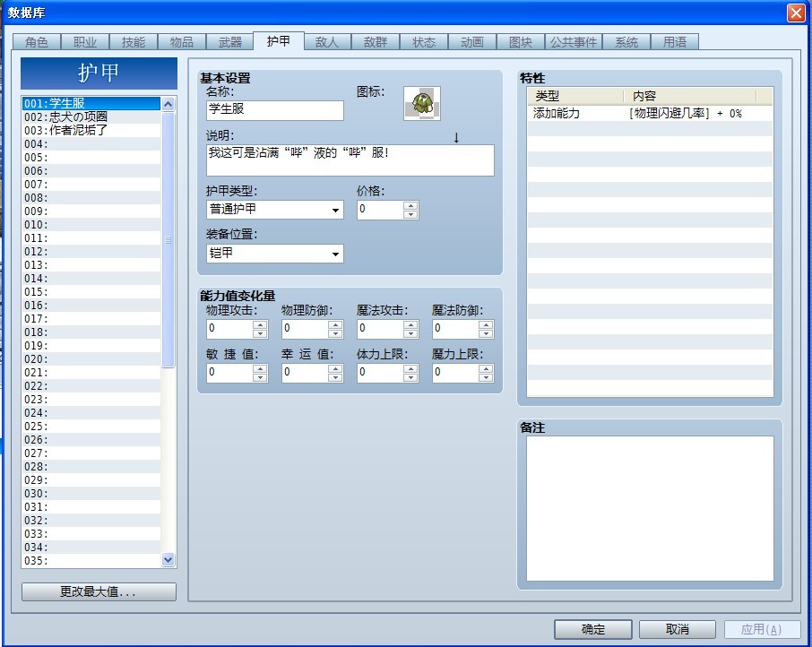Viewport: 812px width, 647px height.
Task: Decrease 魔力上限 with the down arrow
Action: [486, 377]
